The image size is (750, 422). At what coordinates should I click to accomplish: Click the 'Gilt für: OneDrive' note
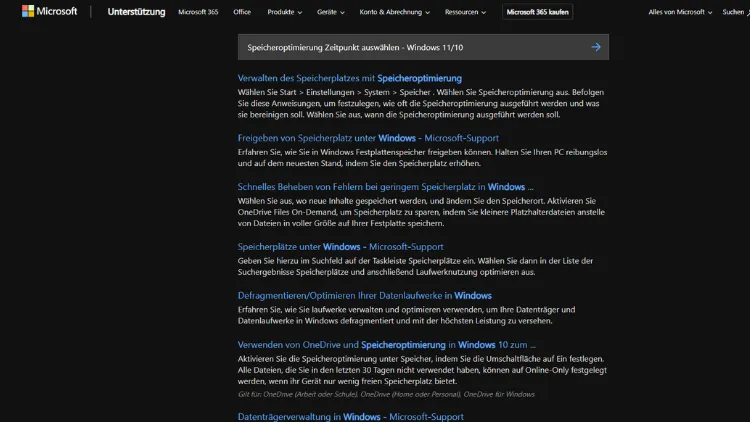(386, 394)
